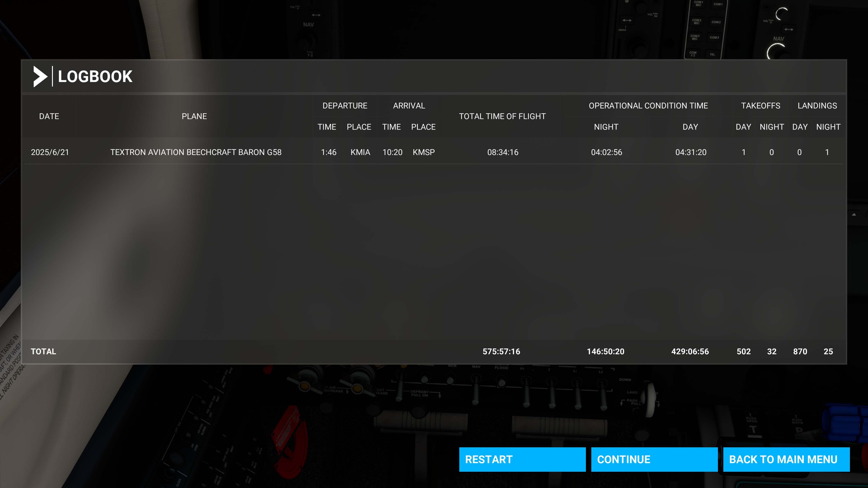
Task: Click the PLACE subheader under ARRIVAL
Action: (423, 127)
